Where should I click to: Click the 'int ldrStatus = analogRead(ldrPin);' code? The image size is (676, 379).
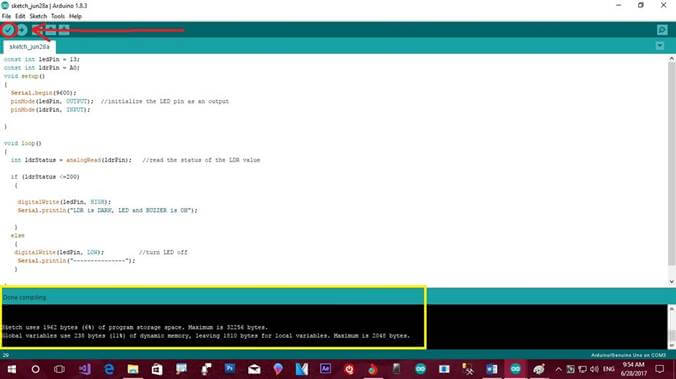(x=71, y=160)
